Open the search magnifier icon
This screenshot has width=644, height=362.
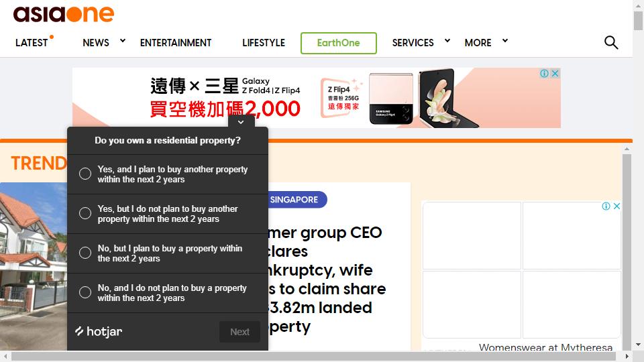click(610, 42)
